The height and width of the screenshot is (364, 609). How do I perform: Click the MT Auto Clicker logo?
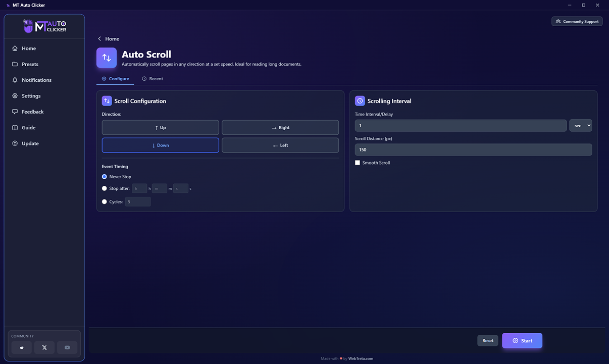[44, 26]
